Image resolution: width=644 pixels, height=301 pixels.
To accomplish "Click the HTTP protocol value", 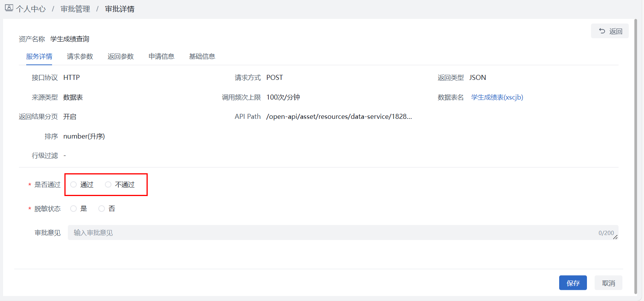I will 71,78.
